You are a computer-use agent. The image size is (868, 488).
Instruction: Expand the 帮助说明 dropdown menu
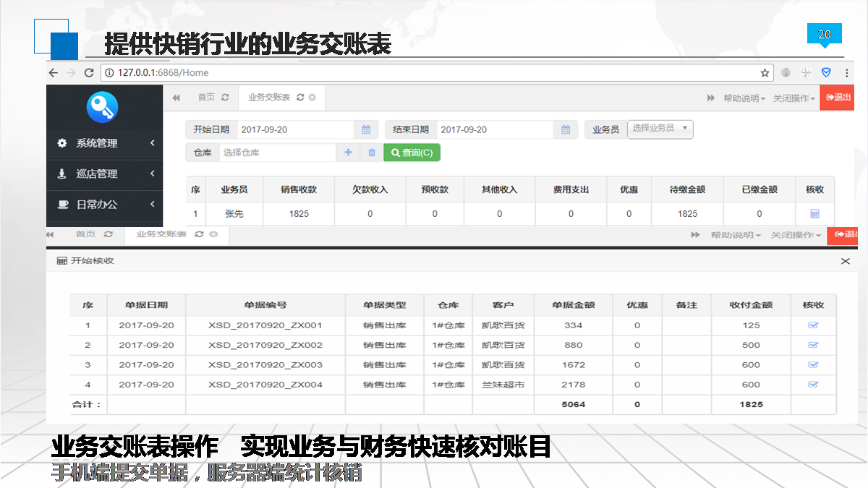pos(744,98)
